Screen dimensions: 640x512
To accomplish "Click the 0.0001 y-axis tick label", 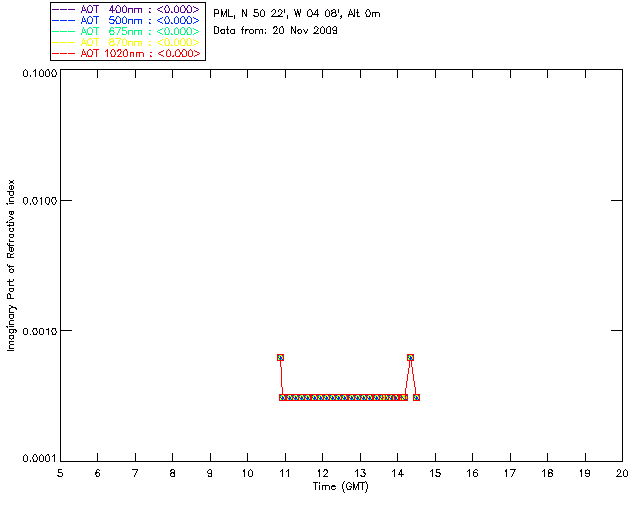I will [40, 459].
